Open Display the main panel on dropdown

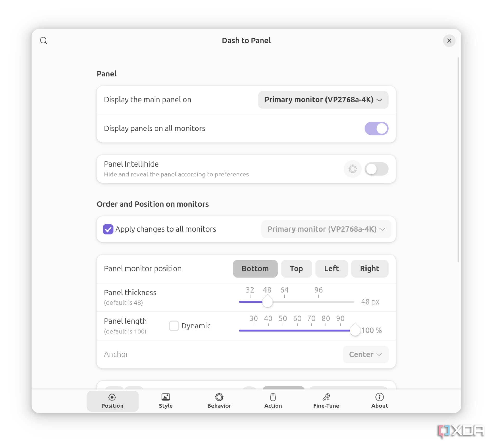pyautogui.click(x=323, y=100)
